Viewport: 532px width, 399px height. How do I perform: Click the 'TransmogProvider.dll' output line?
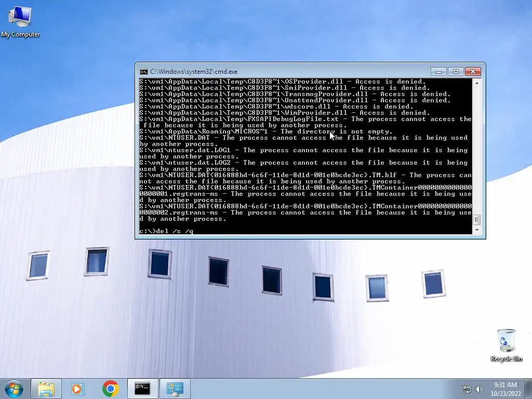click(295, 94)
